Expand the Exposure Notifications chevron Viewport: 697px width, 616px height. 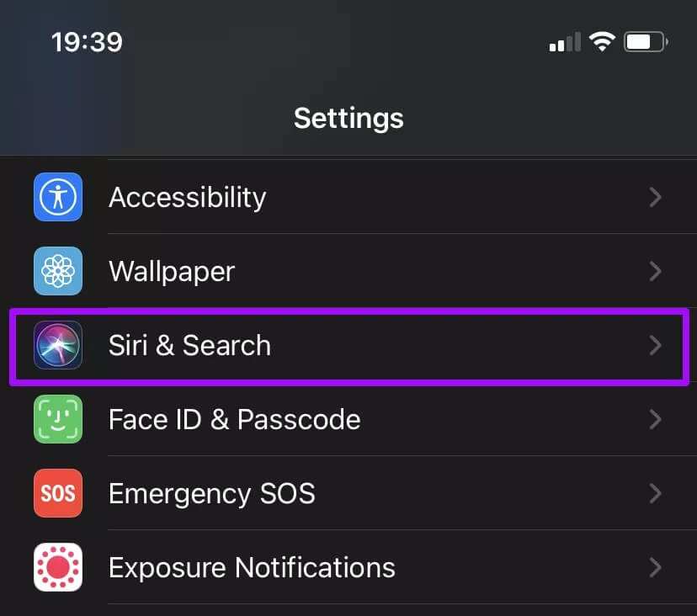coord(656,567)
